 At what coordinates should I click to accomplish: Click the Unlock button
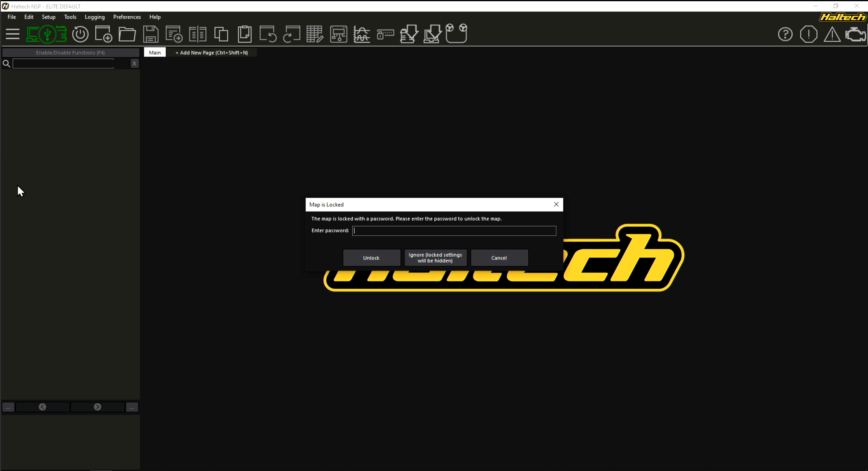click(371, 258)
